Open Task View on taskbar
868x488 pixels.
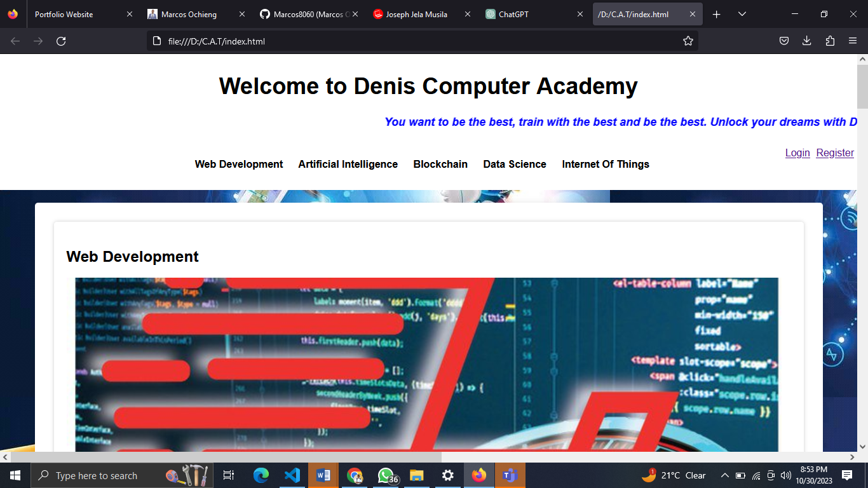[x=229, y=475]
